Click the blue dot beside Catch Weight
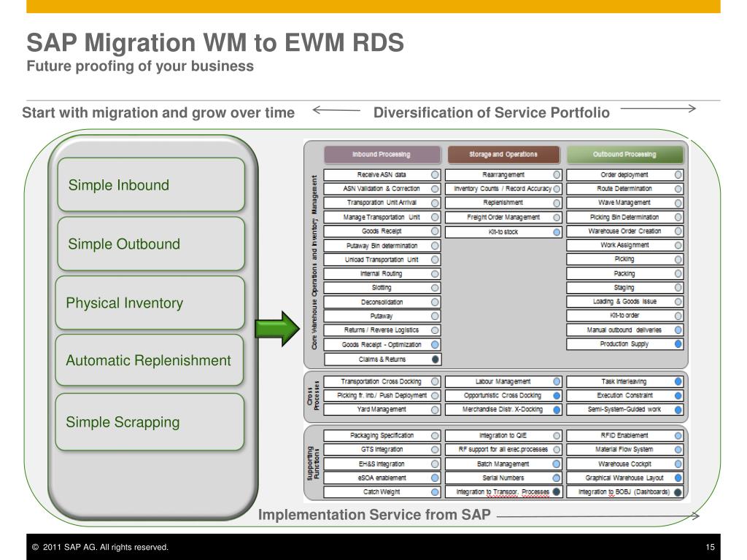This screenshot has width=747, height=560. (435, 492)
